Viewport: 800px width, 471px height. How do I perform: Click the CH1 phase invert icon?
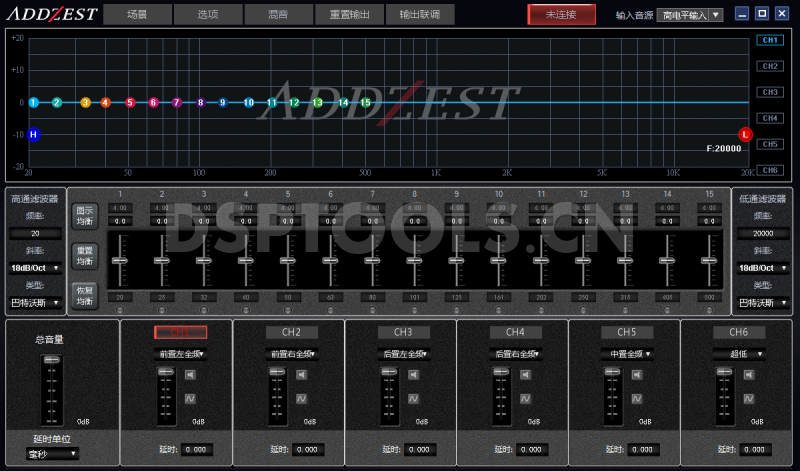click(189, 399)
